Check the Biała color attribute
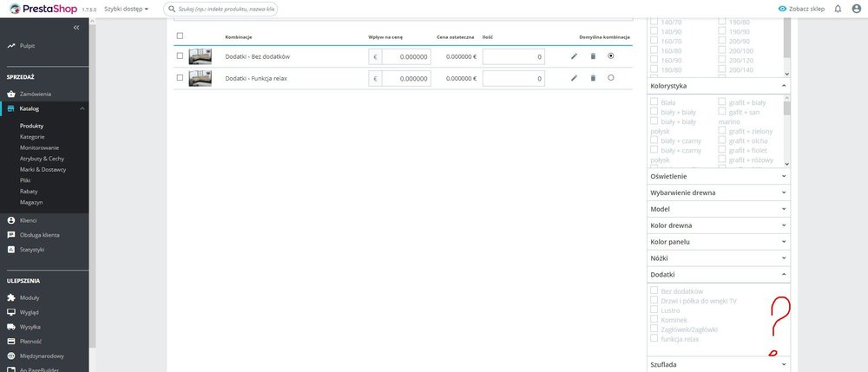The height and width of the screenshot is (372, 868). pyautogui.click(x=654, y=101)
